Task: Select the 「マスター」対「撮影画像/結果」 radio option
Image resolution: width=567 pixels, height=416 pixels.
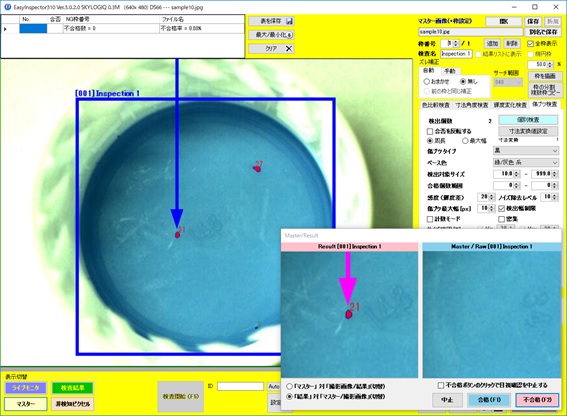Action: 289,386
